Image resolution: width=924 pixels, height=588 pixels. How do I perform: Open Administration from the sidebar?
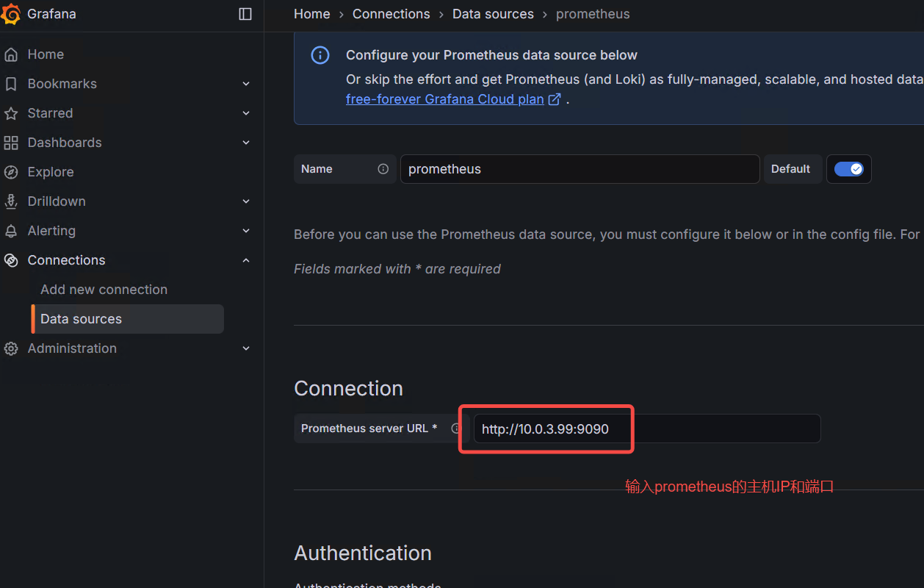pyautogui.click(x=72, y=348)
